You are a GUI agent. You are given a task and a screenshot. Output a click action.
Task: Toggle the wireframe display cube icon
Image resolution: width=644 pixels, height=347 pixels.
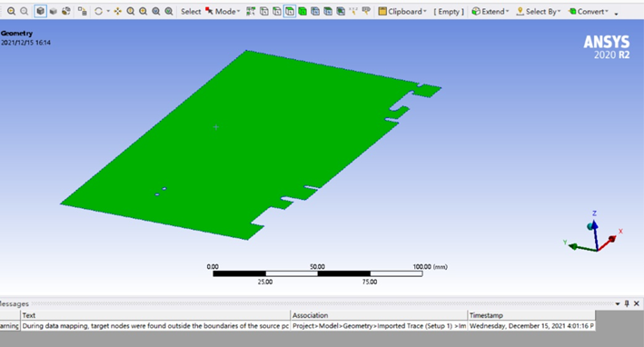(x=54, y=11)
